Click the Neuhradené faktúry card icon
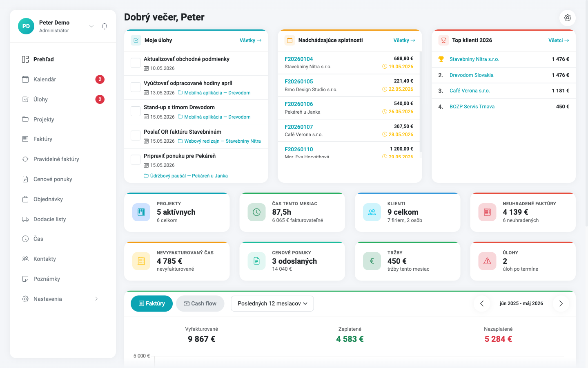 pyautogui.click(x=487, y=212)
